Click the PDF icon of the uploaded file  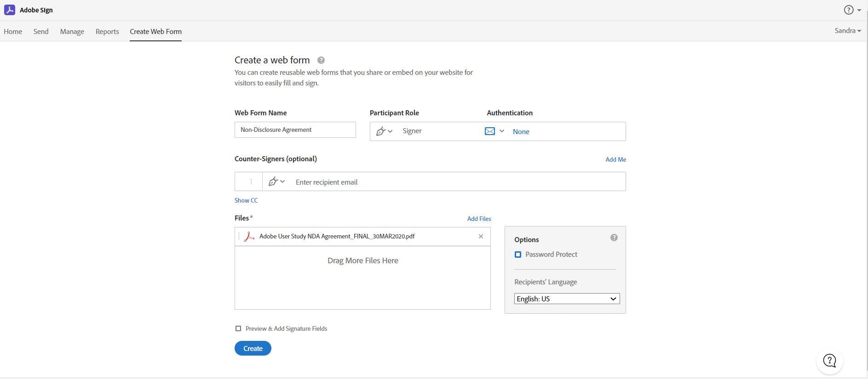(x=249, y=236)
